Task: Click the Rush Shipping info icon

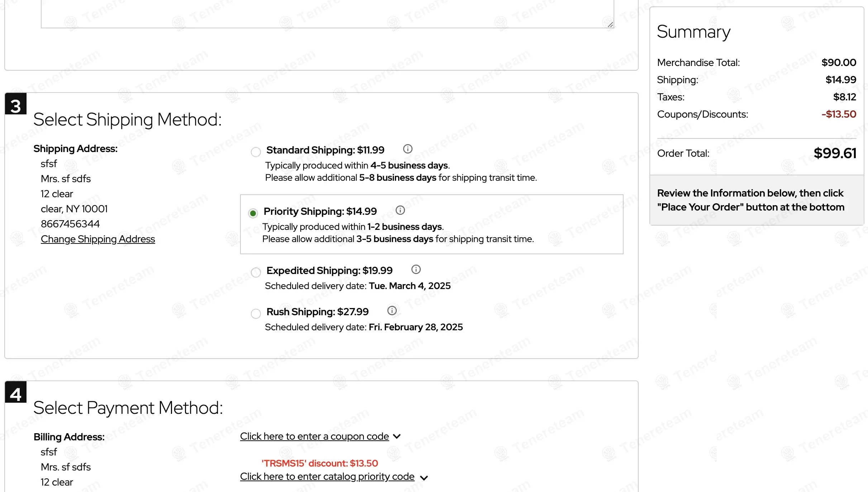Action: (392, 311)
